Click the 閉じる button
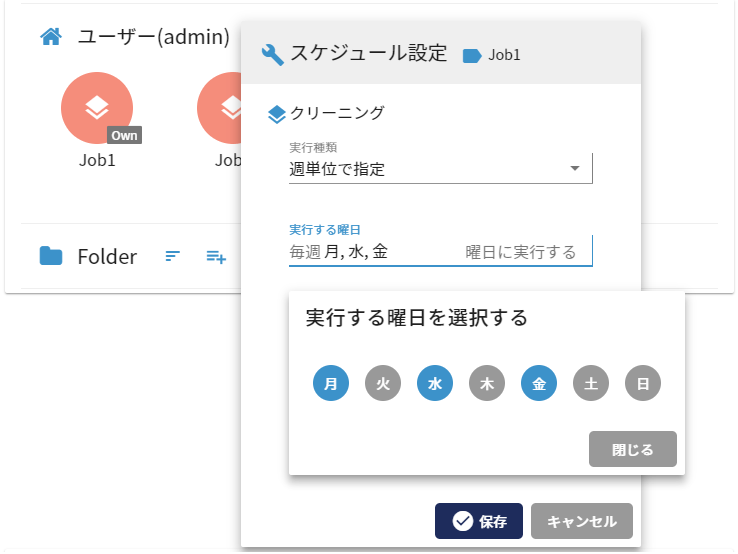Viewport: 738px width, 554px height. (x=632, y=450)
